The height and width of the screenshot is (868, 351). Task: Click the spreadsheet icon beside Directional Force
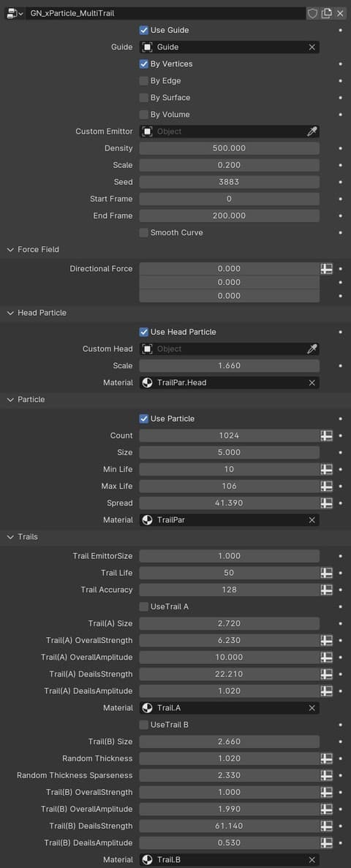coord(327,268)
